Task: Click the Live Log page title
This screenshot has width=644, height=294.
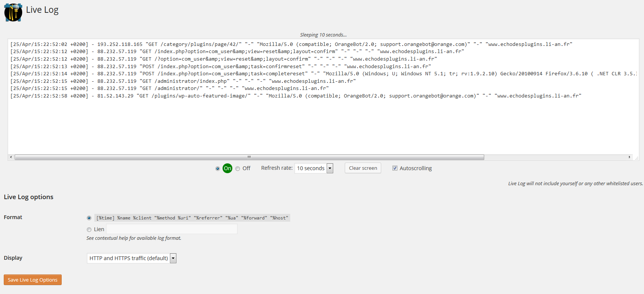Action: pyautogui.click(x=42, y=10)
